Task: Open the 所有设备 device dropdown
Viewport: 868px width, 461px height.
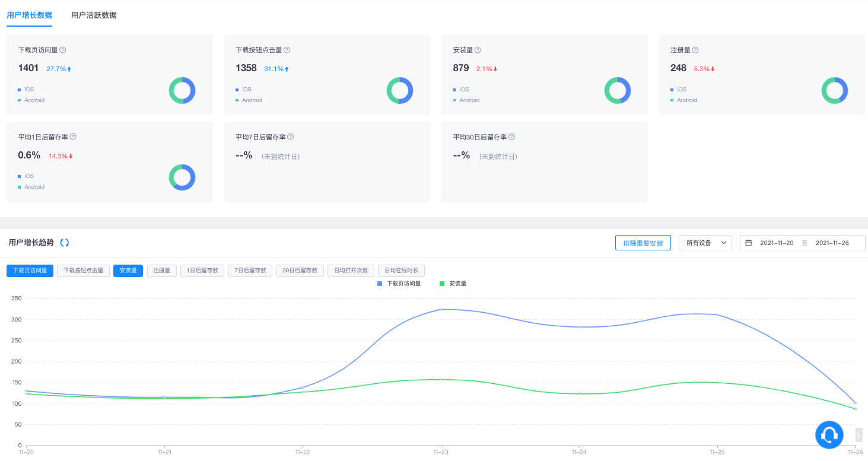Action: 705,243
